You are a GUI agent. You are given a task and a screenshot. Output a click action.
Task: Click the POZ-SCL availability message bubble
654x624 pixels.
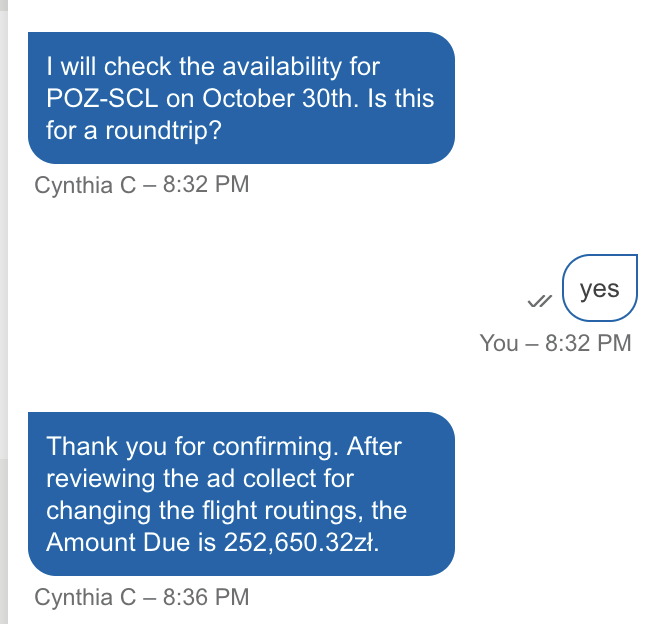[241, 98]
